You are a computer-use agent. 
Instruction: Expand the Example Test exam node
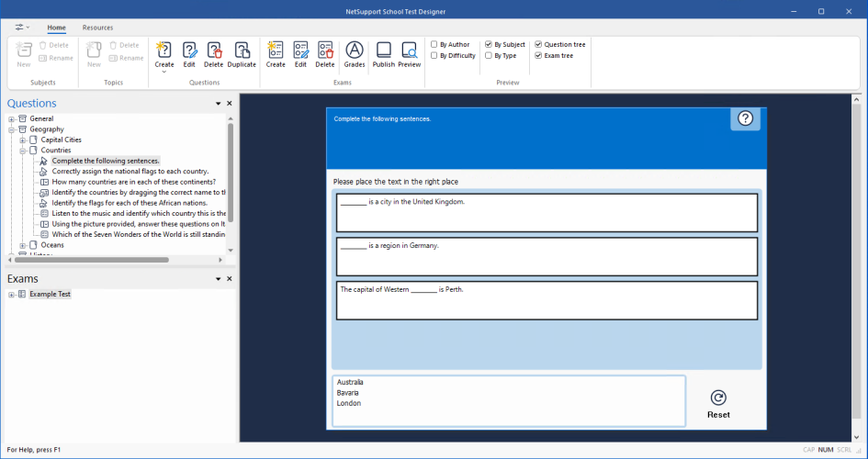(x=11, y=295)
